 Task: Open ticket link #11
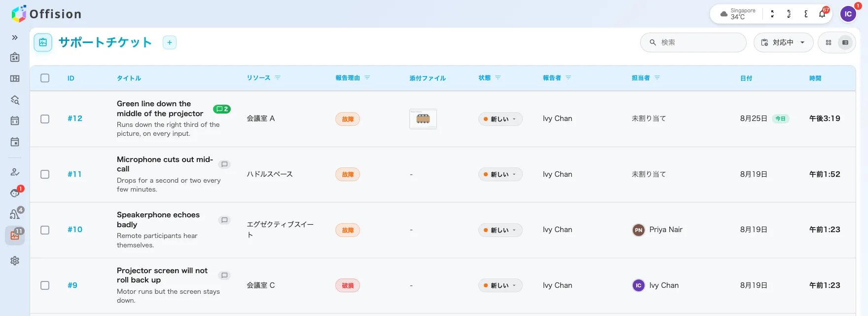(74, 174)
